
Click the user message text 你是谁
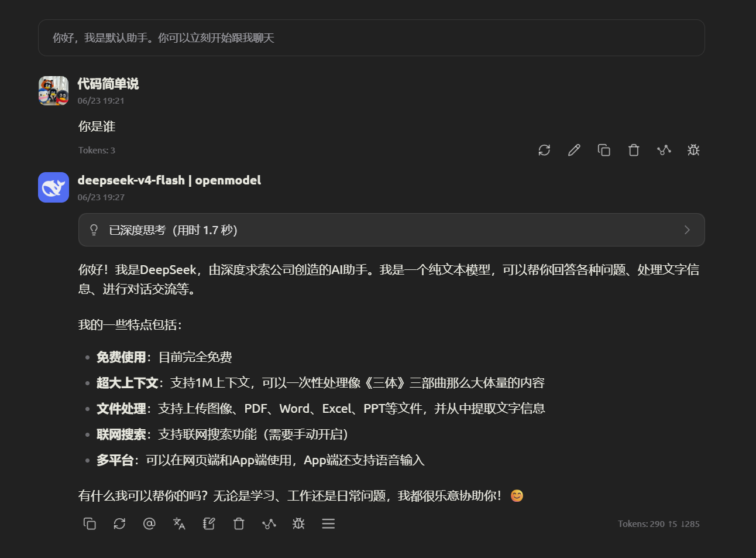(97, 126)
